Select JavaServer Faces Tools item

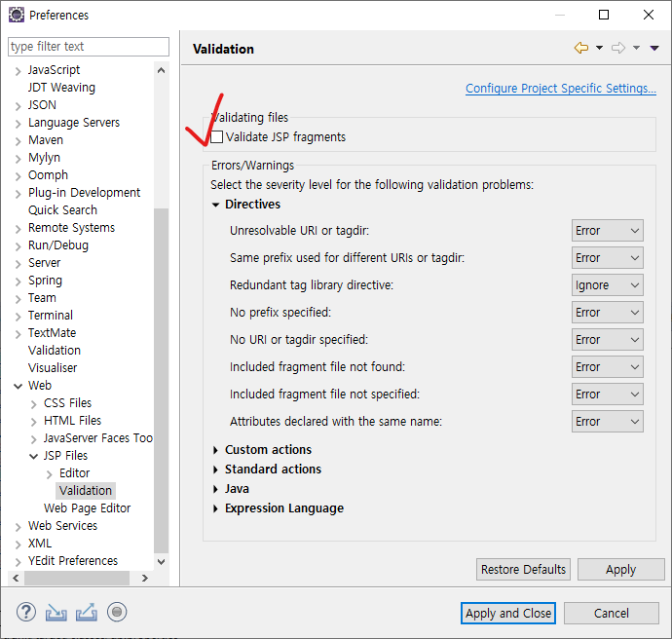(97, 438)
